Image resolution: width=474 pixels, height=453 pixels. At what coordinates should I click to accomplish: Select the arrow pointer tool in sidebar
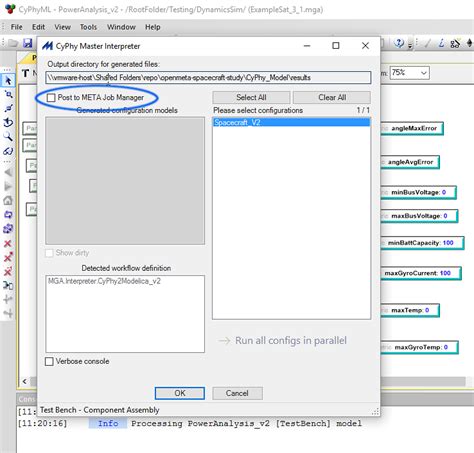click(x=8, y=81)
